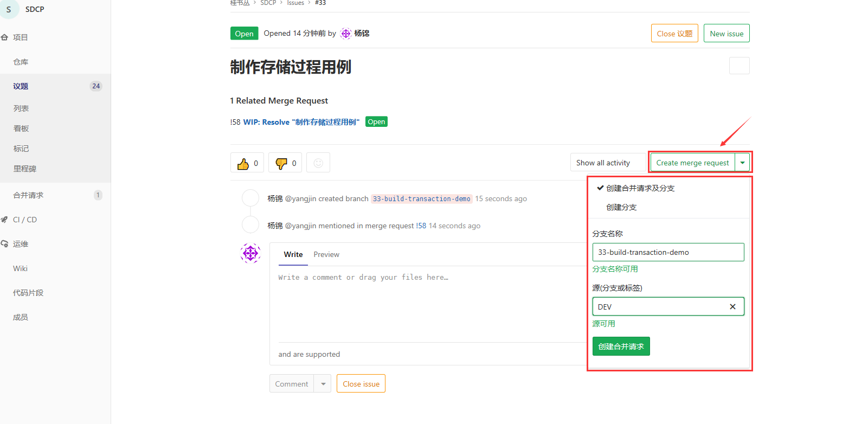This screenshot has height=424, width=868.
Task: Click the Close 议题 button at top
Action: 674,33
